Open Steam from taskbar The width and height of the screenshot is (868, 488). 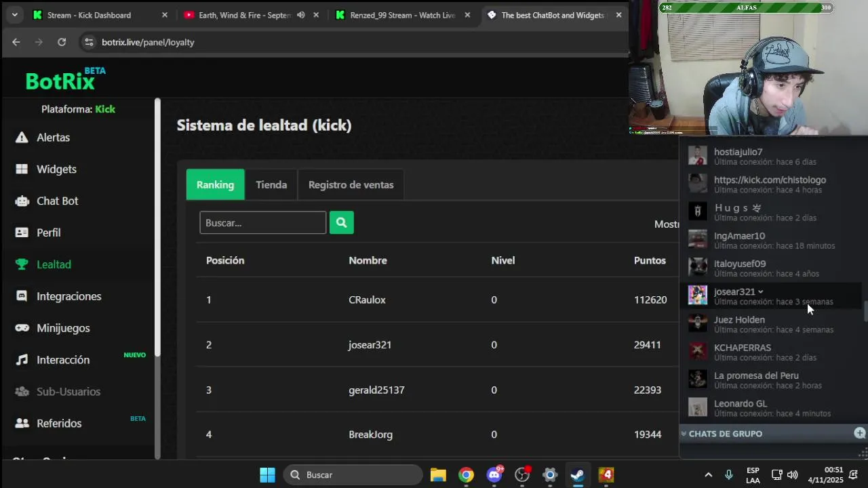click(578, 475)
